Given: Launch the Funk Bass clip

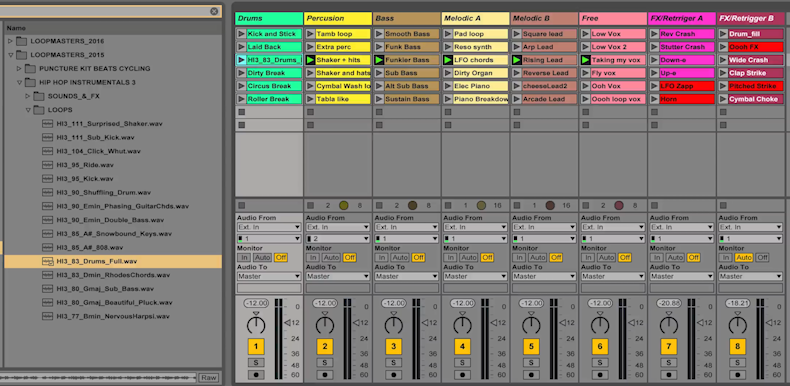Looking at the screenshot, I should (379, 47).
